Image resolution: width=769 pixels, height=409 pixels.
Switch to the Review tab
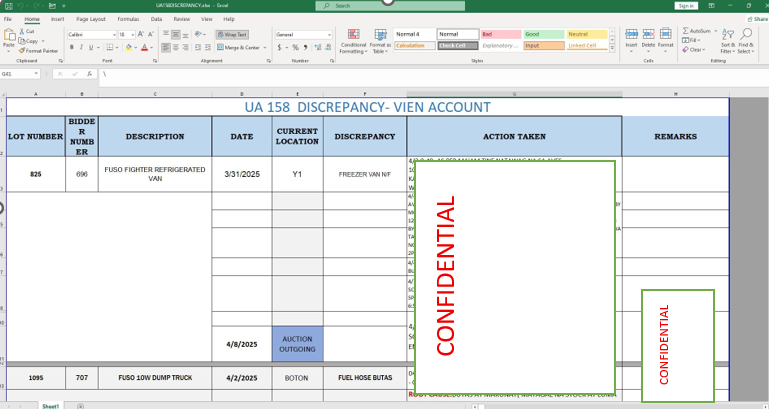(181, 19)
